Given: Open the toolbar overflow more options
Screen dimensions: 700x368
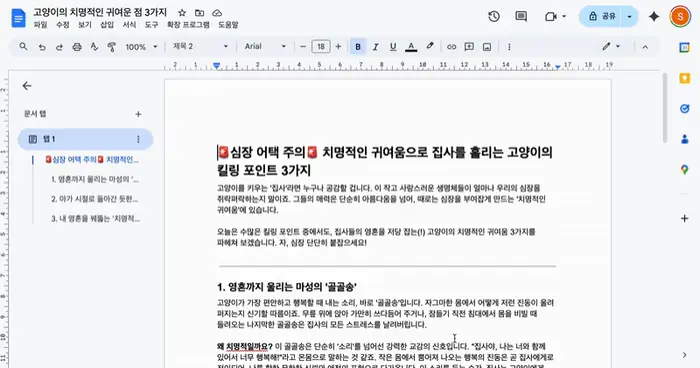Looking at the screenshot, I should [x=509, y=46].
